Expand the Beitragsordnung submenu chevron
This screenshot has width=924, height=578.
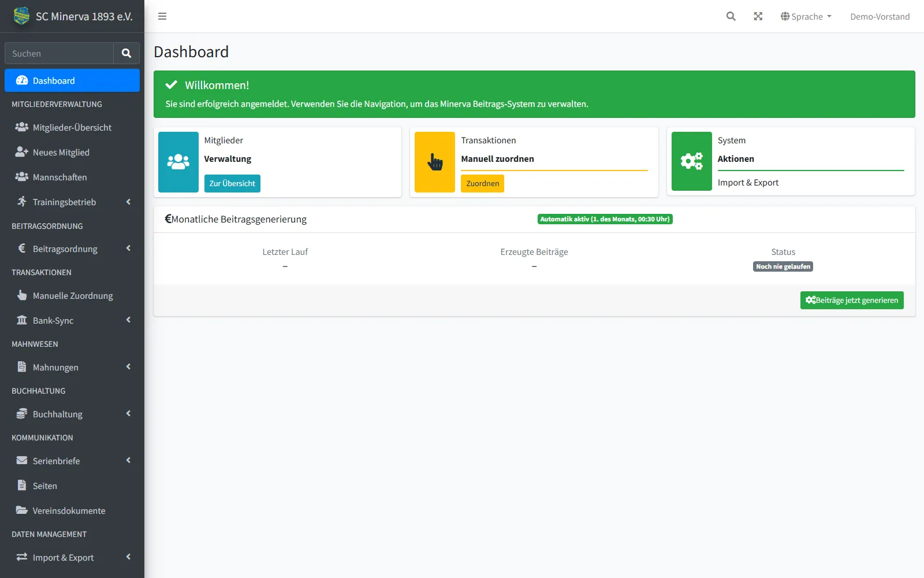click(x=128, y=249)
